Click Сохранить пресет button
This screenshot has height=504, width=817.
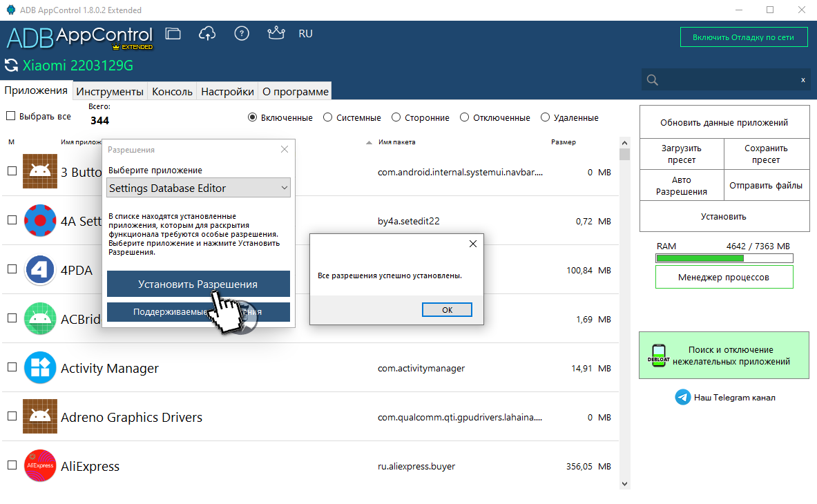pos(766,154)
